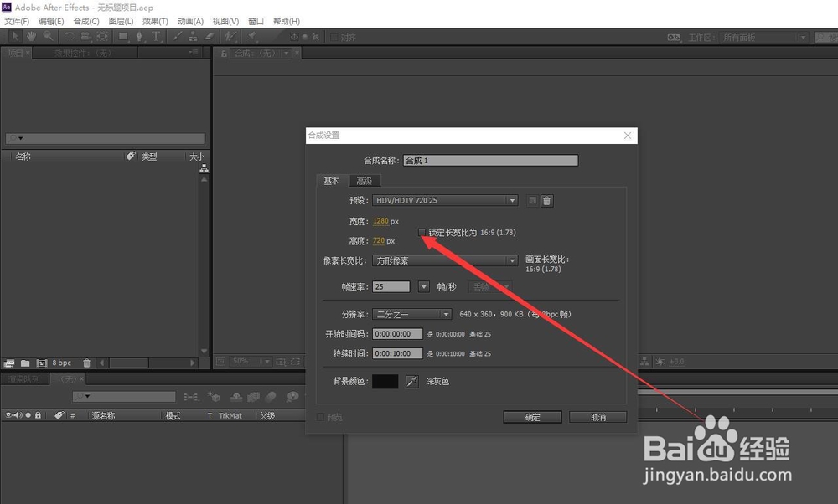The width and height of the screenshot is (838, 504).
Task: Click the lock column header in timeline
Action: tap(38, 415)
